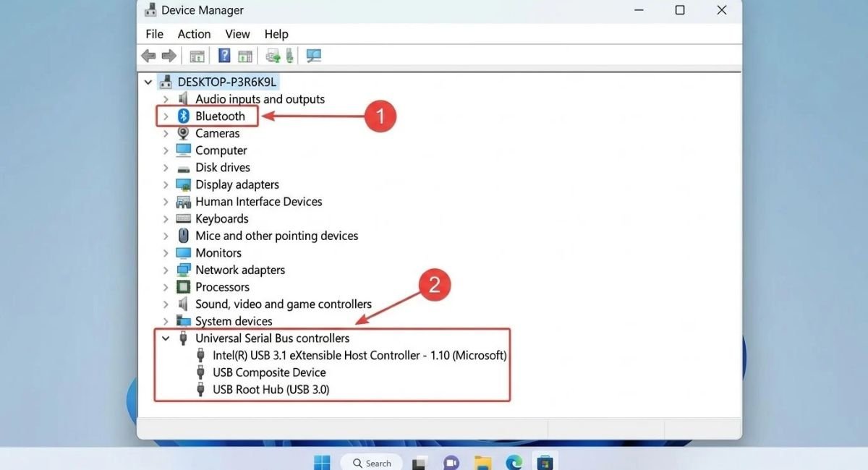Click the Display adapters category icon
Image resolution: width=868 pixels, height=470 pixels.
[x=183, y=184]
